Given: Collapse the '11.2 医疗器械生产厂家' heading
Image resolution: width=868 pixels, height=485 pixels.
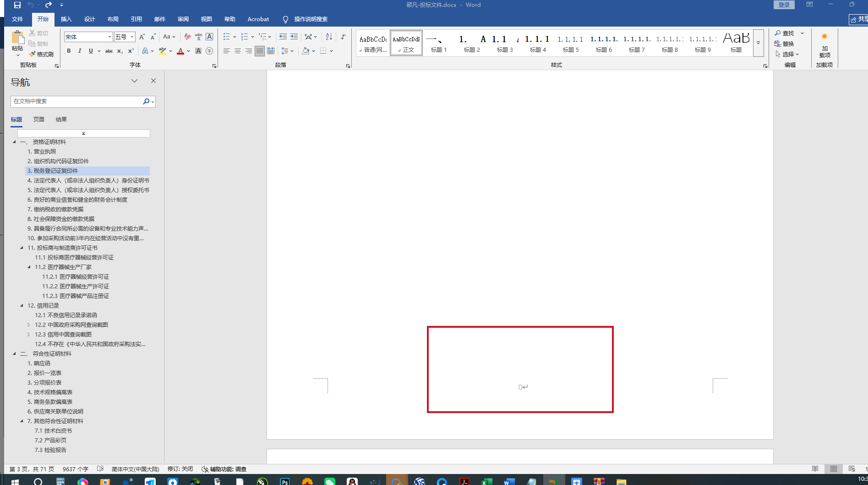Looking at the screenshot, I should [x=29, y=267].
